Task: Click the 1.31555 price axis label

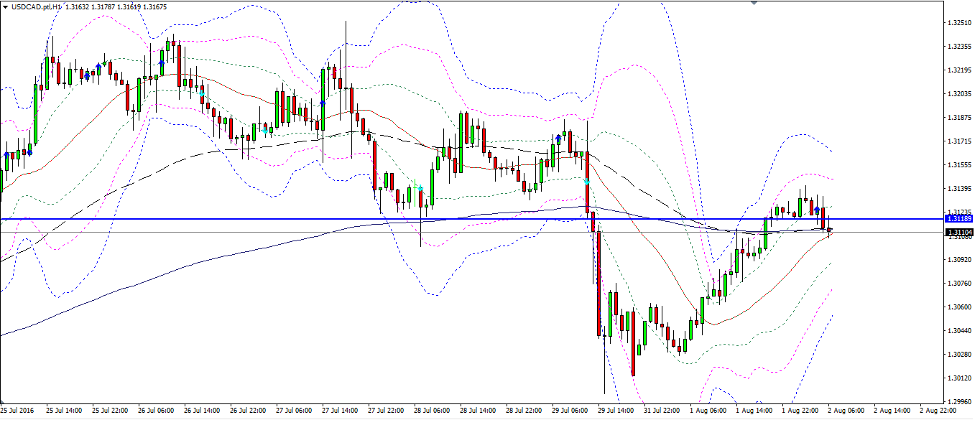Action: tap(960, 165)
